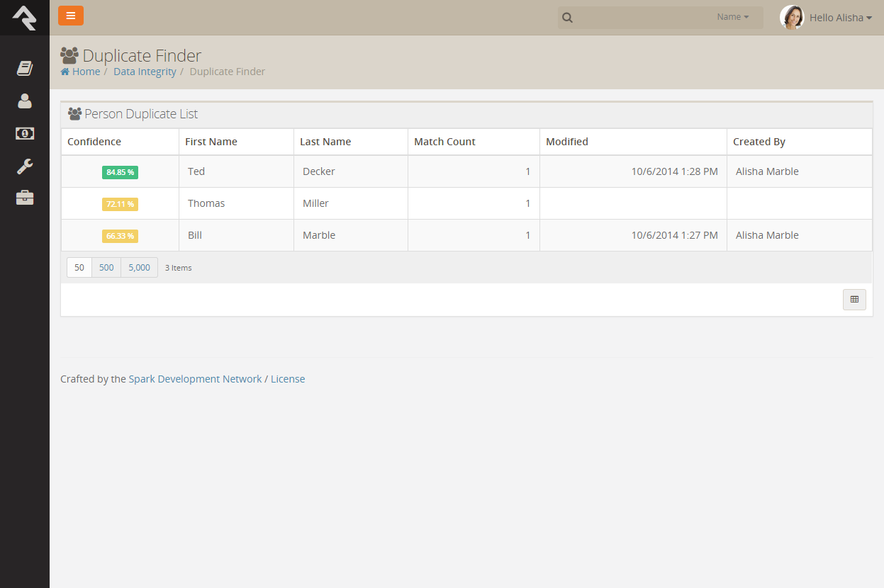Open the money bill finance icon
This screenshot has height=588, width=884.
tap(25, 133)
